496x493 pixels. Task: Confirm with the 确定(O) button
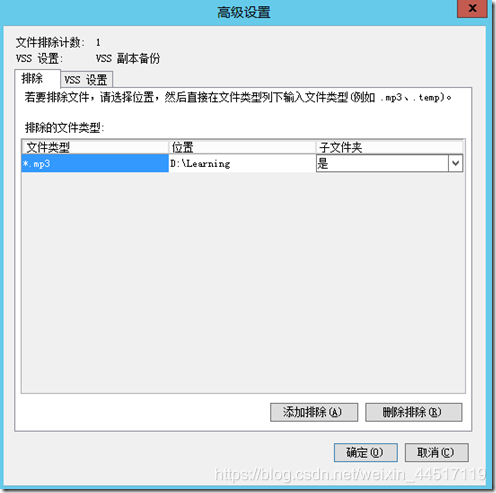point(365,452)
